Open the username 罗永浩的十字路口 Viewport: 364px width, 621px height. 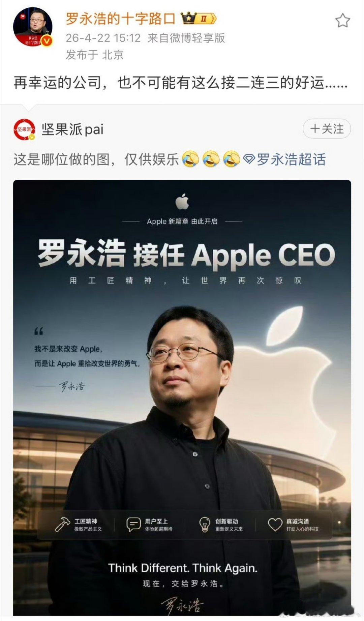121,19
